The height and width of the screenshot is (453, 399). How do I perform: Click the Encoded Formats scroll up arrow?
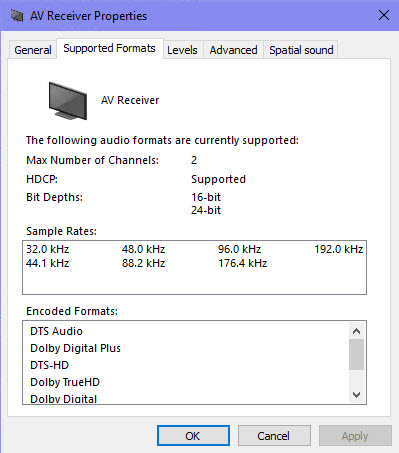(x=356, y=331)
